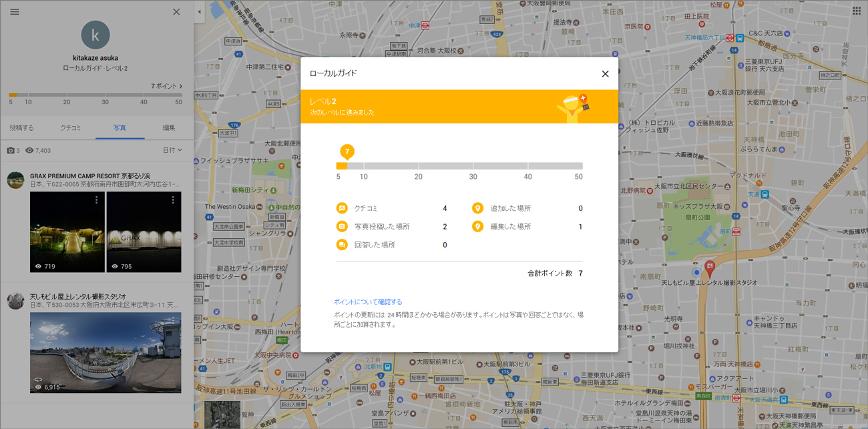This screenshot has width=868, height=429.
Task: Click the レベル2 heading in the orange banner
Action: 322,101
